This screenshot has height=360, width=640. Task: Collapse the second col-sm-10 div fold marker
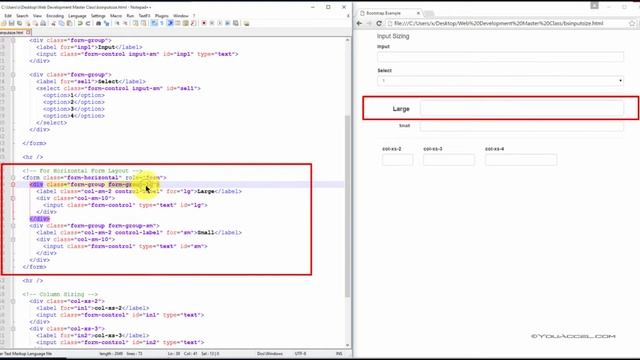pos(13,240)
